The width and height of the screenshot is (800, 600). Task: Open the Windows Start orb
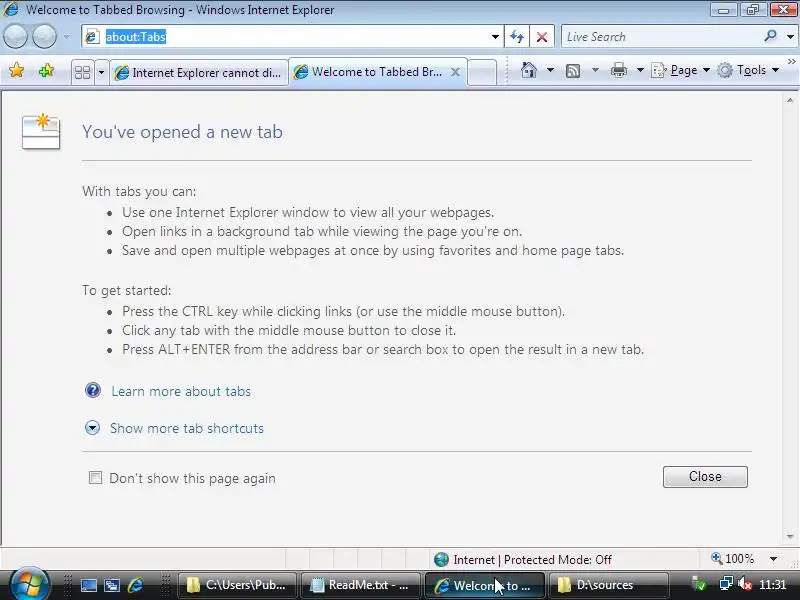coord(29,585)
